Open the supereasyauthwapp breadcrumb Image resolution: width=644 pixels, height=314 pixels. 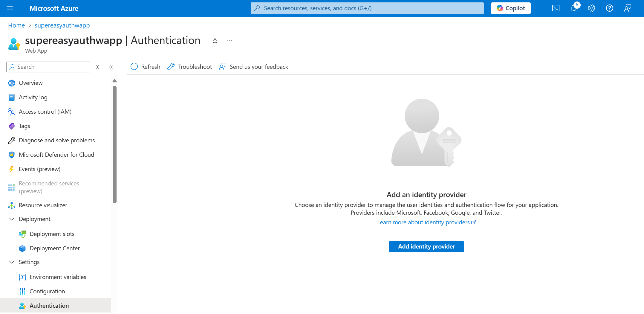pyautogui.click(x=62, y=25)
